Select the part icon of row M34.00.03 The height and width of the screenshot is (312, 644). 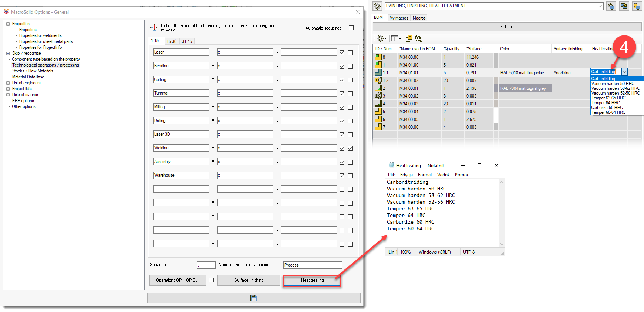(x=378, y=104)
